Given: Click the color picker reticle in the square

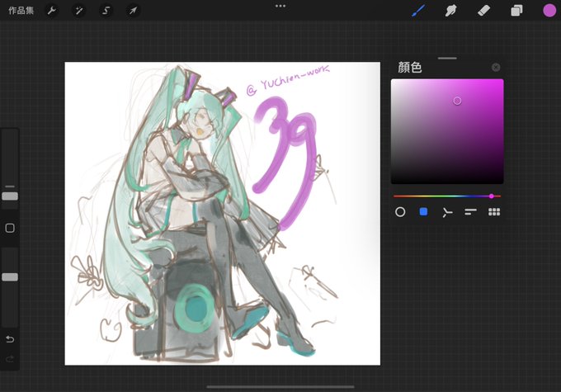Looking at the screenshot, I should point(457,101).
